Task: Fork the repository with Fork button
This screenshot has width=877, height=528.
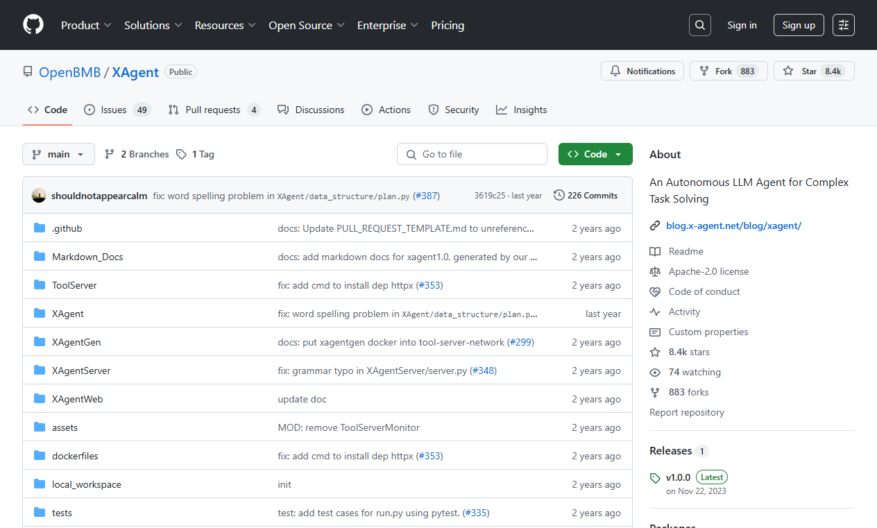Action: point(728,71)
